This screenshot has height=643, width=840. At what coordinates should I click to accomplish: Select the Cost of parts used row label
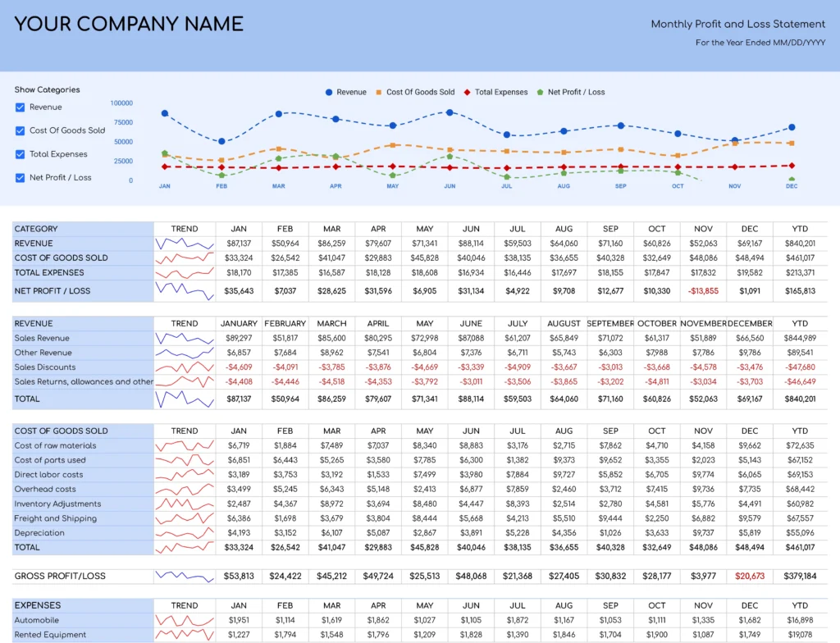coord(50,460)
